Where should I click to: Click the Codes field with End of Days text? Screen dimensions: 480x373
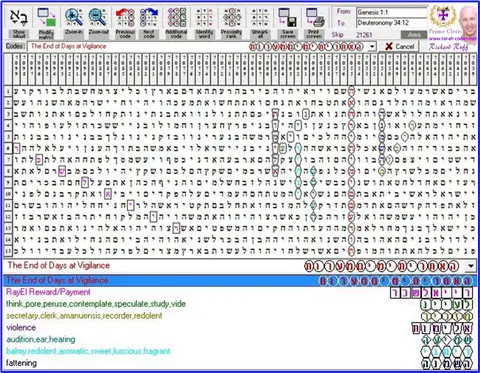point(197,46)
